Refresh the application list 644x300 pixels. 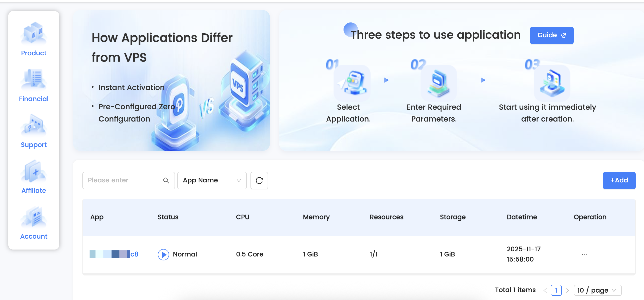[x=259, y=181]
